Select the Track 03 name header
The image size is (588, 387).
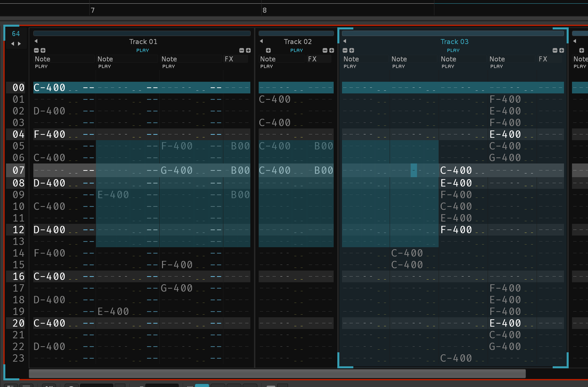pyautogui.click(x=454, y=42)
